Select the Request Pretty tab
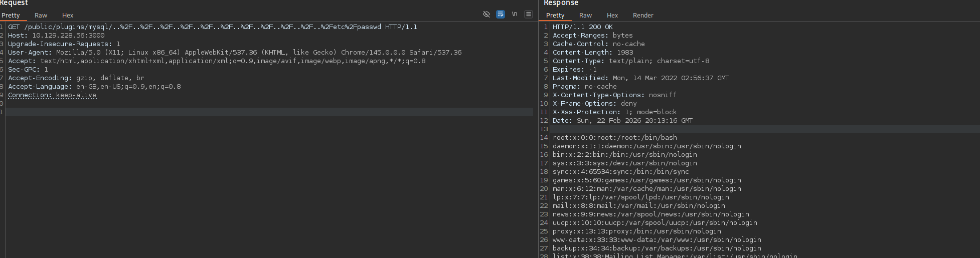Viewport: 980px width, 258px height. click(x=11, y=16)
